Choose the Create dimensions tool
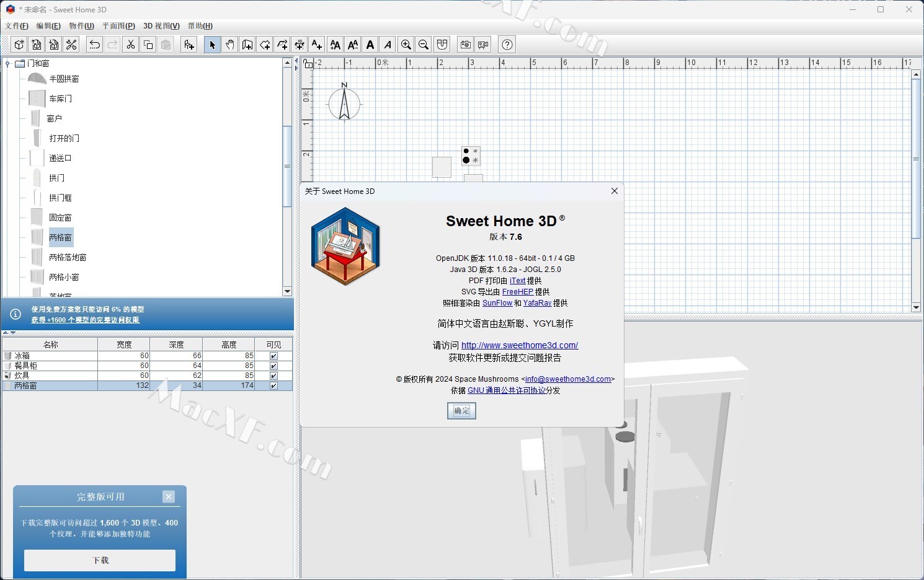Viewport: 924px width, 580px height. tap(300, 45)
